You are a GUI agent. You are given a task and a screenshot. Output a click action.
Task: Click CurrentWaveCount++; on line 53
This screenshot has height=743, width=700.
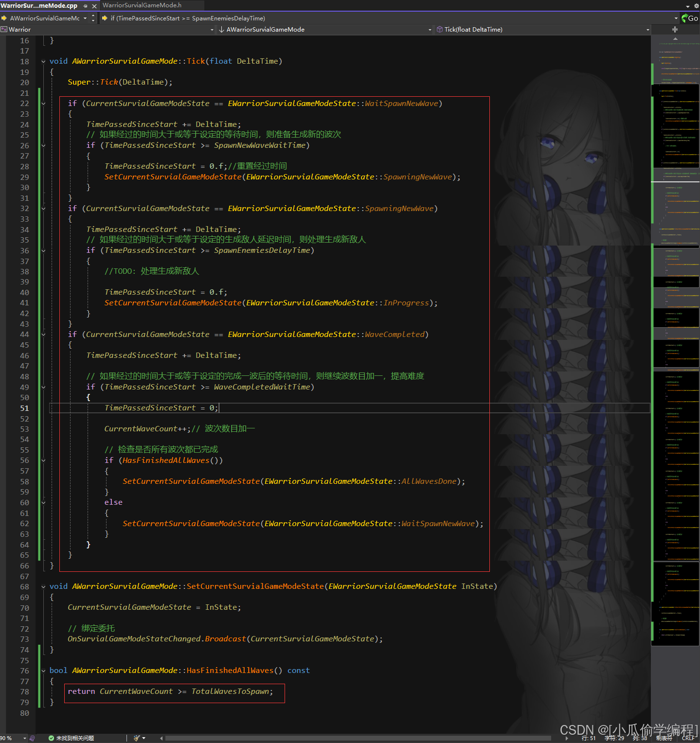click(x=147, y=429)
